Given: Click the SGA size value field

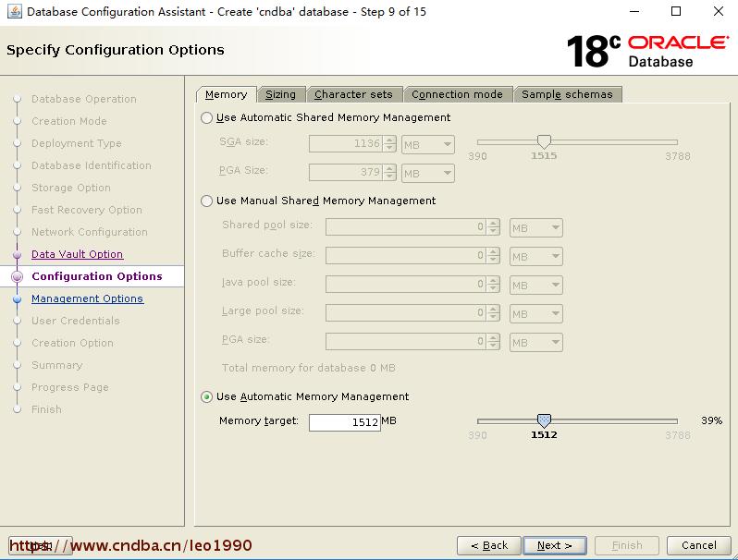Looking at the screenshot, I should click(346, 144).
